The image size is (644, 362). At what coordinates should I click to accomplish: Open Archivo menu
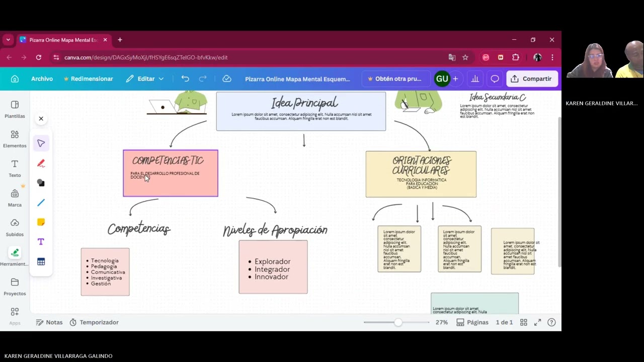(42, 79)
